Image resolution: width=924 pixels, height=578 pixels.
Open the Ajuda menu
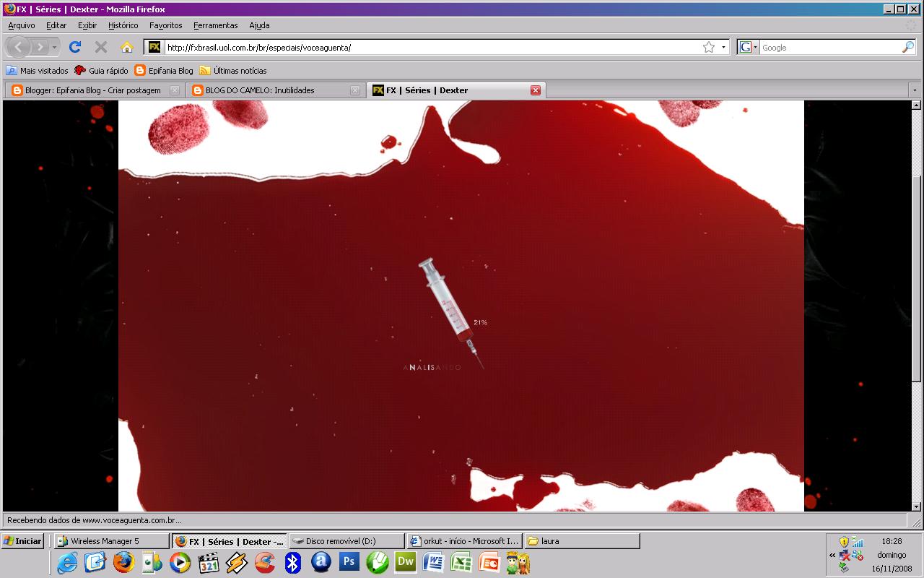point(259,25)
